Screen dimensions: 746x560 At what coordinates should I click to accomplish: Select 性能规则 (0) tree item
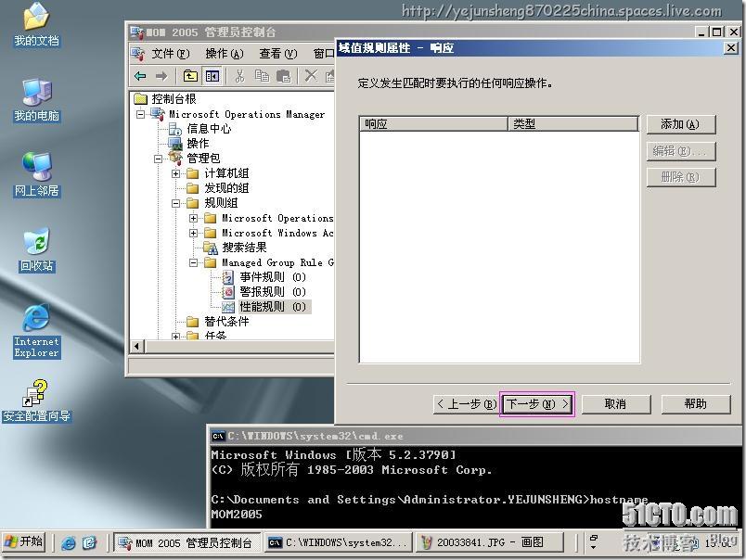[x=273, y=307]
